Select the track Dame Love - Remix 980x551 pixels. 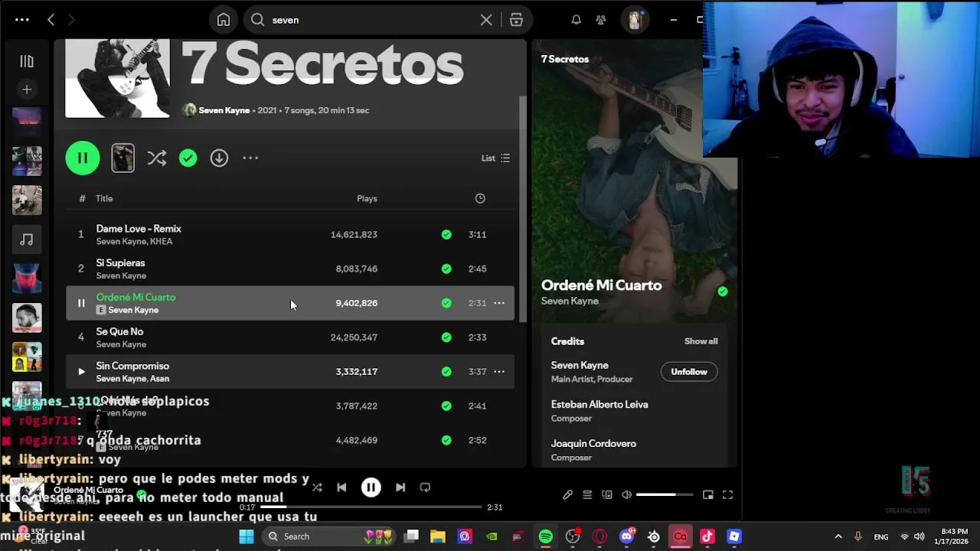tap(139, 229)
